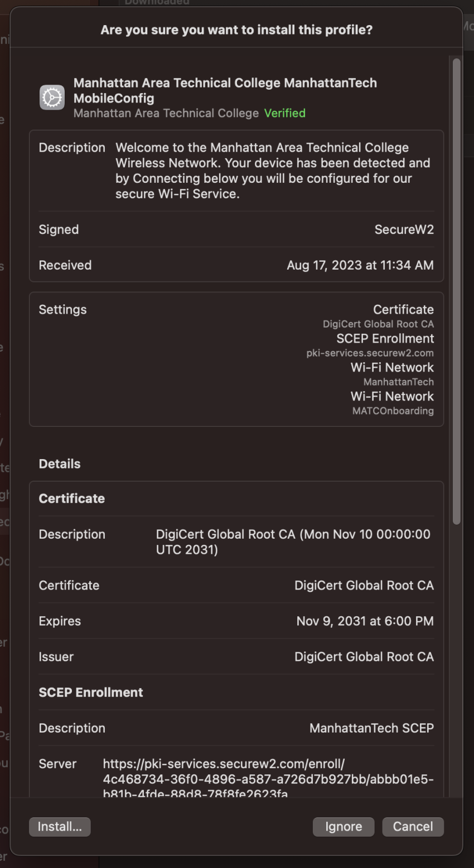The width and height of the screenshot is (474, 868).
Task: Click the vertical scrollbar thumb
Action: click(456, 291)
